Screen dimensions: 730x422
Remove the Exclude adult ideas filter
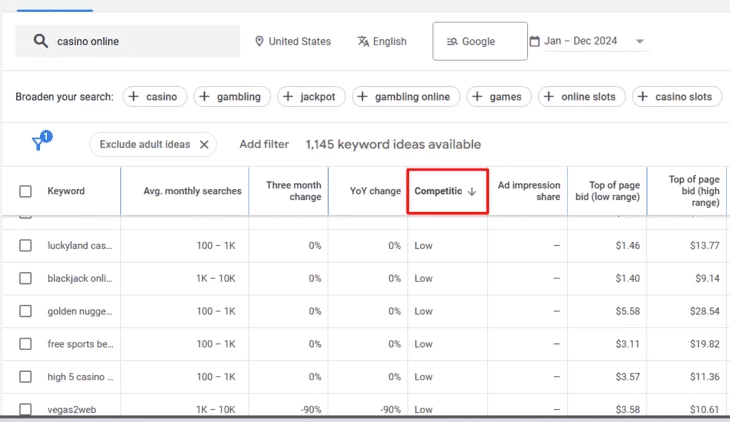(204, 144)
